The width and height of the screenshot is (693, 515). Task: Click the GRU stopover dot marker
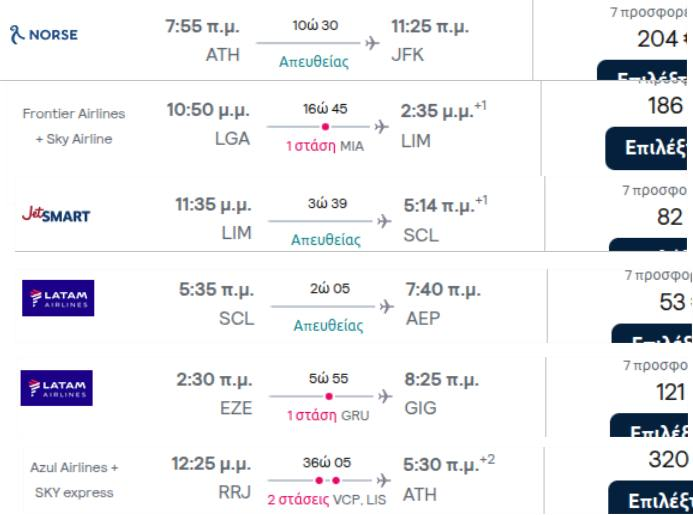329,397
